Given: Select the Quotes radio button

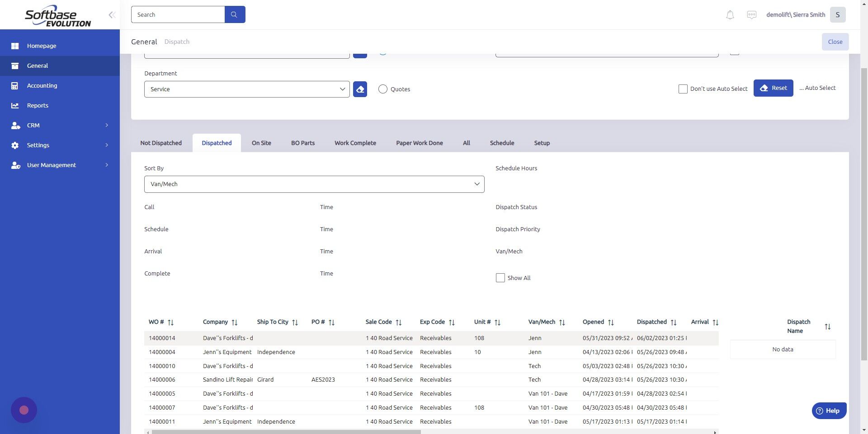Looking at the screenshot, I should coord(383,89).
